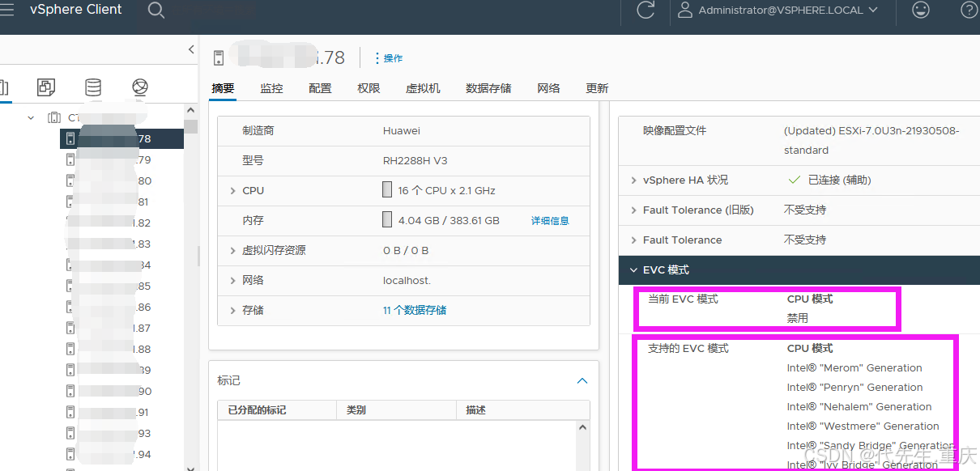
Task: Expand the 网络 hardware row
Action: [232, 281]
